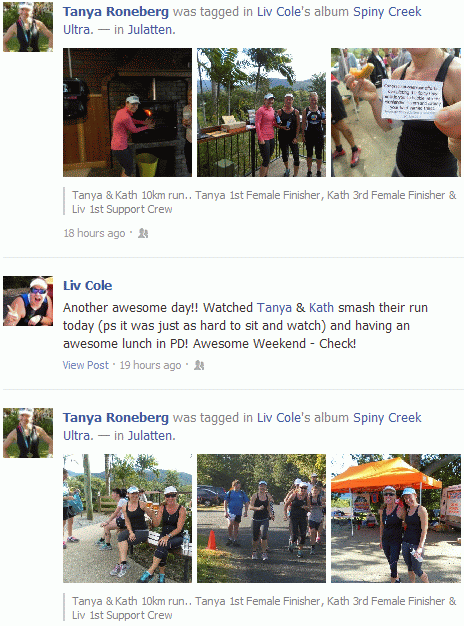Click the View Post link
The image size is (464, 626).
click(85, 365)
